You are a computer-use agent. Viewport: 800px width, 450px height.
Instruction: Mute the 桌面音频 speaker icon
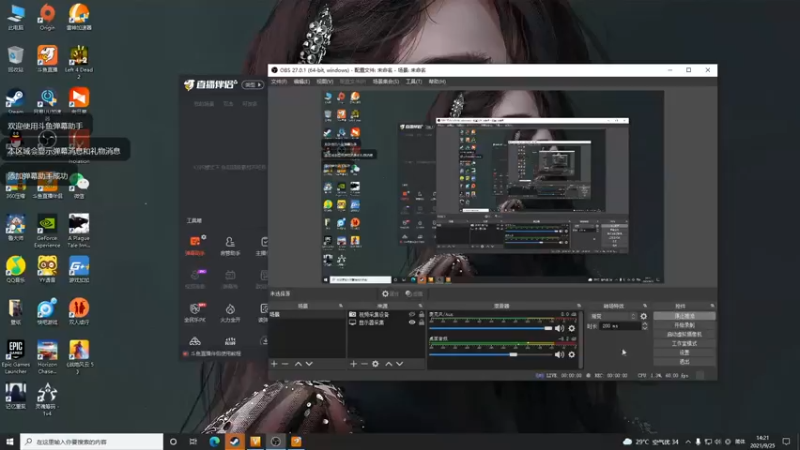pyautogui.click(x=559, y=355)
